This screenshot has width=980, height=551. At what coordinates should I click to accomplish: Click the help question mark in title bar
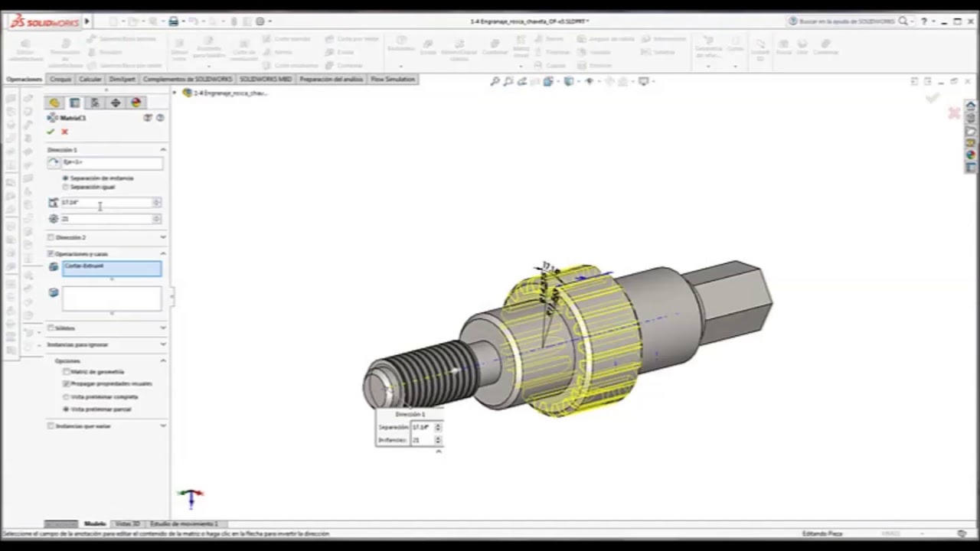coord(924,21)
